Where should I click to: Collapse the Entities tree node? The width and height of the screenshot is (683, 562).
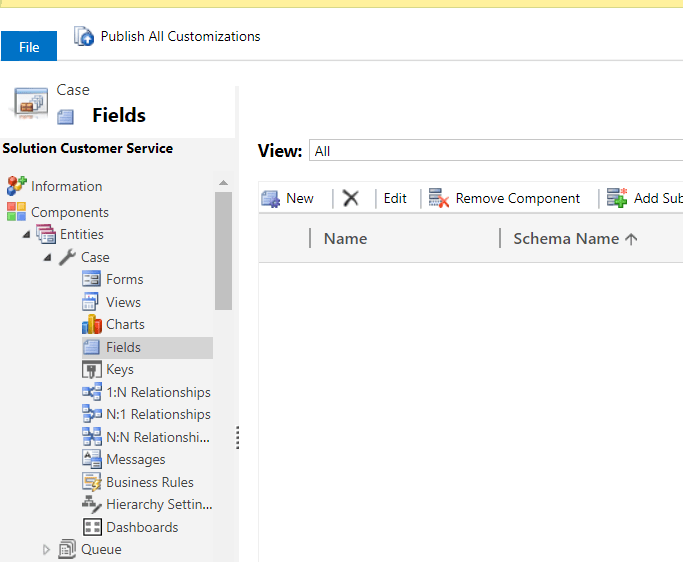(26, 234)
